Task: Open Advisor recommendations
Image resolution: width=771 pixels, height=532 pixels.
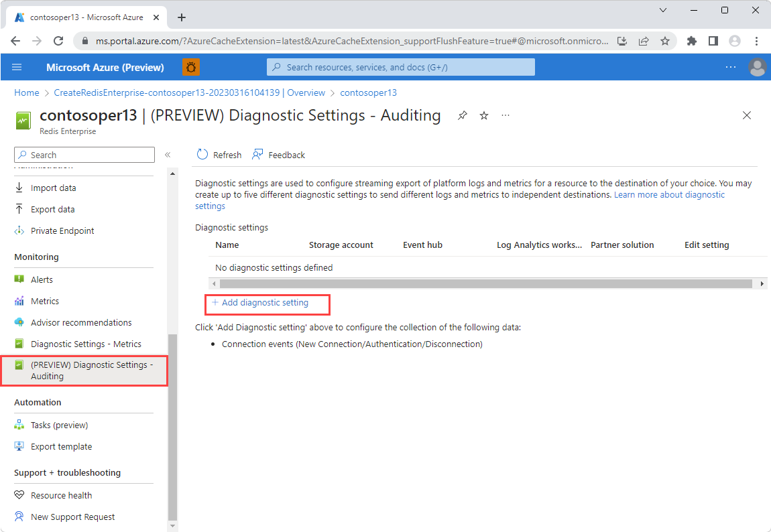Action: pyautogui.click(x=18, y=322)
